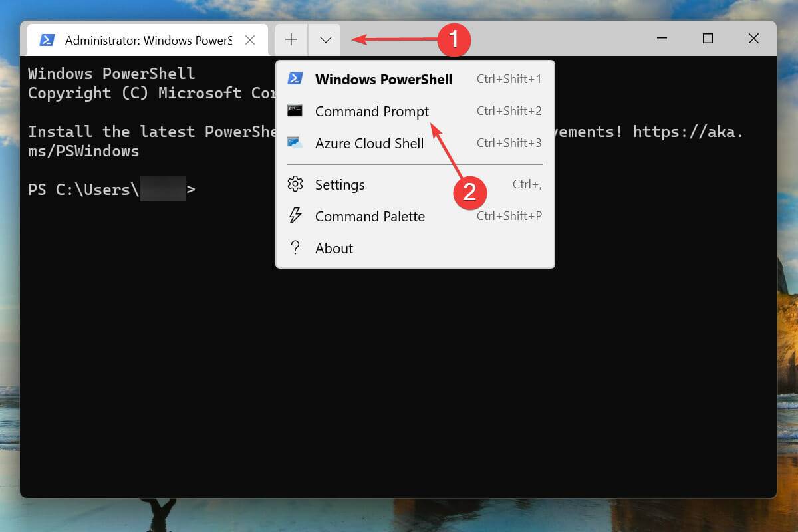Click the Ctrl+Shift+3 shortcut text

click(509, 143)
